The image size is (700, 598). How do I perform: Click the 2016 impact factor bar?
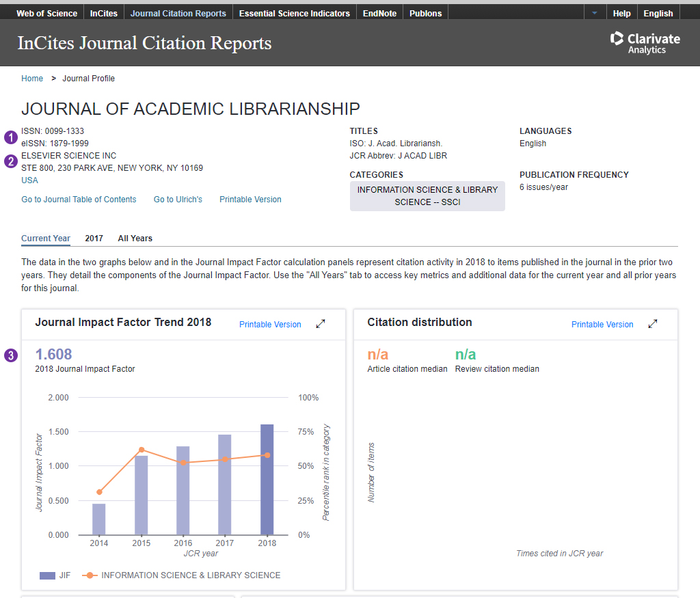183,491
